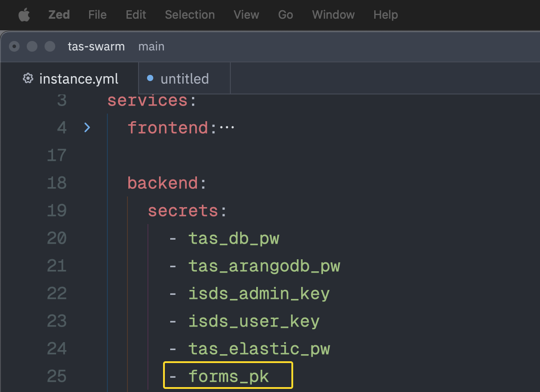The width and height of the screenshot is (540, 392).
Task: Switch to the instance.yml tab
Action: click(79, 79)
